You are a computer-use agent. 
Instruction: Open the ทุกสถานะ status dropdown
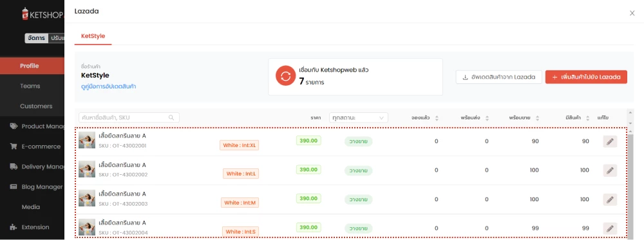tap(359, 117)
